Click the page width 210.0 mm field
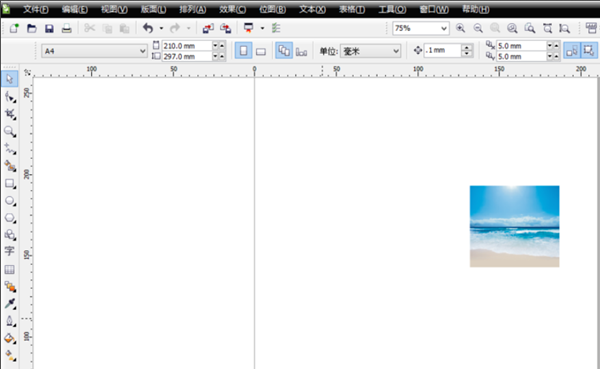This screenshot has width=600, height=369. [187, 46]
